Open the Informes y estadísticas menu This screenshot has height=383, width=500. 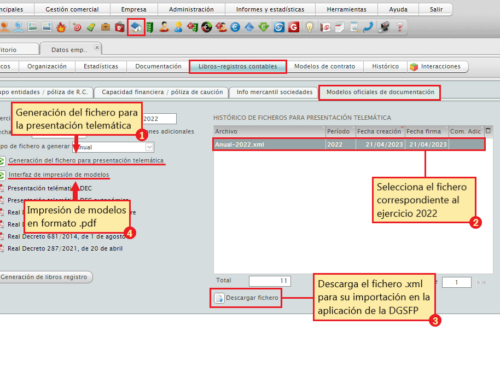[270, 9]
